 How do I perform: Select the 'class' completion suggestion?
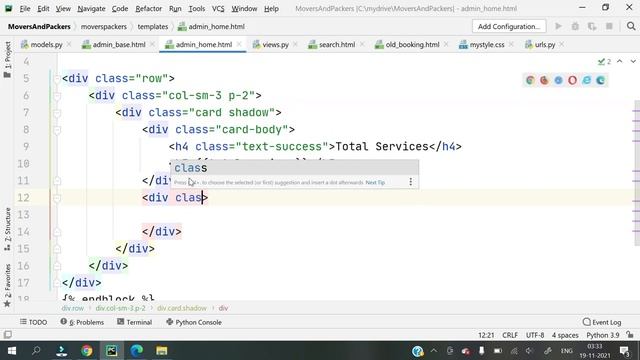294,168
